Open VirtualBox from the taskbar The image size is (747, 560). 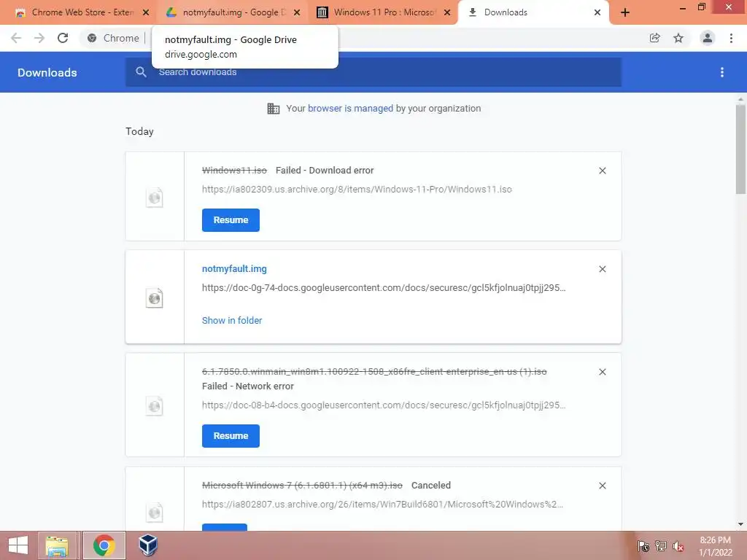tap(147, 545)
